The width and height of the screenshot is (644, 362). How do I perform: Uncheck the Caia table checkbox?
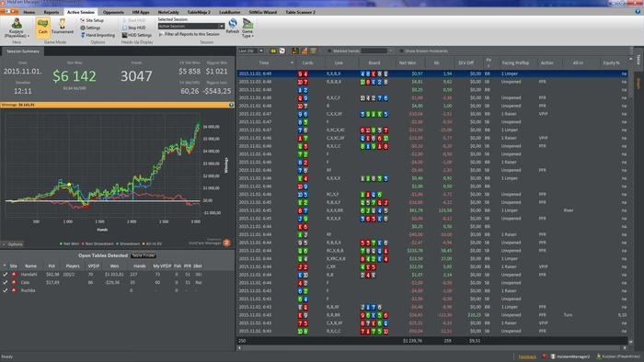click(5, 282)
